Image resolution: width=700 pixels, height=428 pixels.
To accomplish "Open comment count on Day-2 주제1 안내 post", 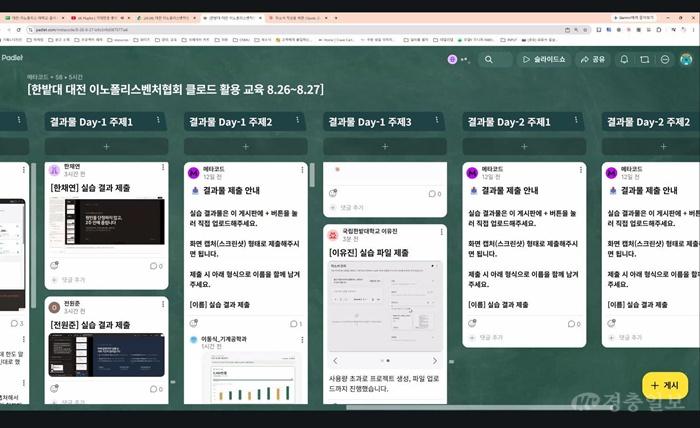I will (x=574, y=324).
